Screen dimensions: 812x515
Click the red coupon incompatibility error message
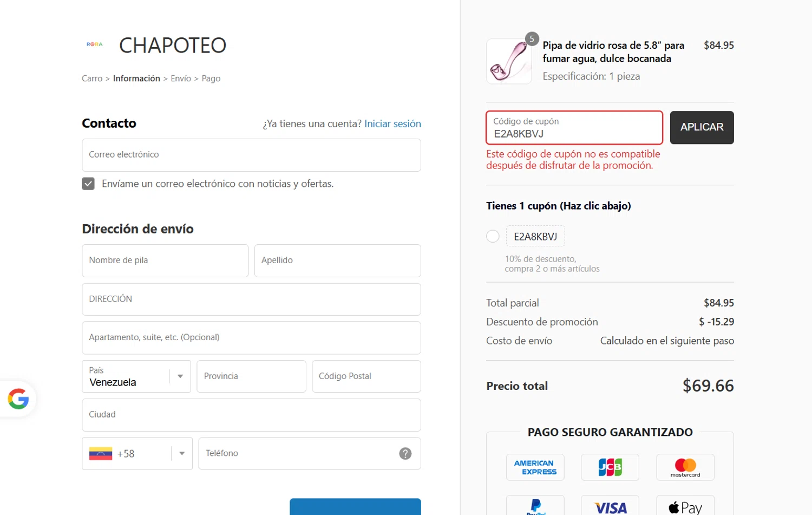573,160
